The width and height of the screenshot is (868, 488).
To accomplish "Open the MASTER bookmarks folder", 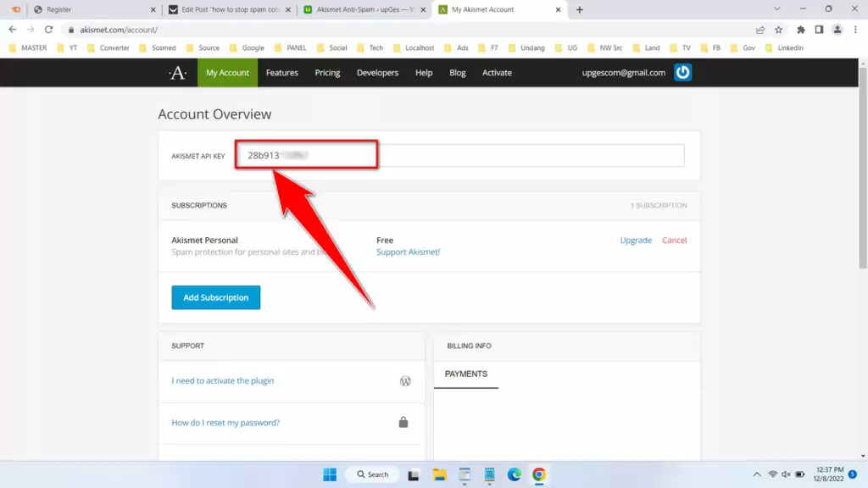I will click(x=27, y=48).
